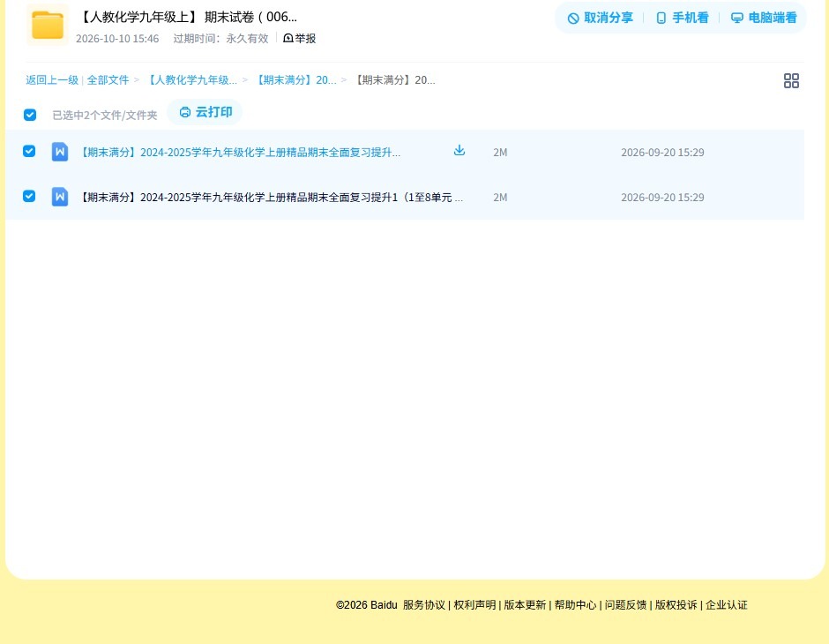Click the Word icon of the '复习提升1' file

[x=60, y=197]
